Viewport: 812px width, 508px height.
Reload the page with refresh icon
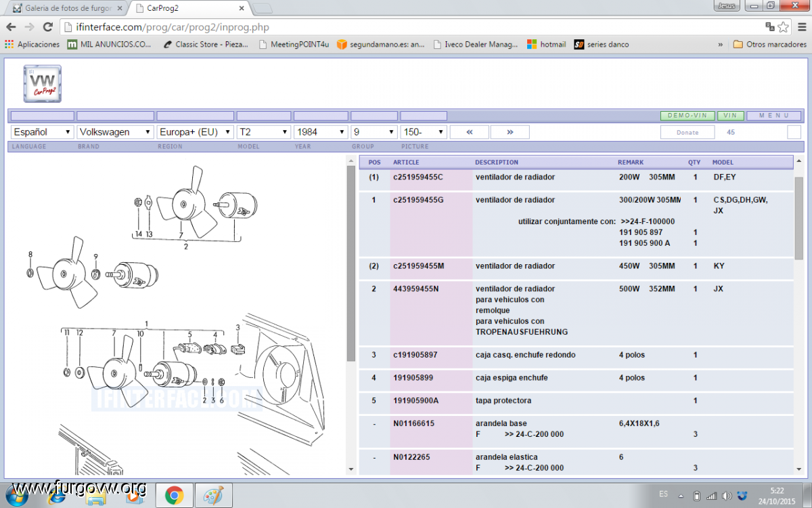pos(47,27)
